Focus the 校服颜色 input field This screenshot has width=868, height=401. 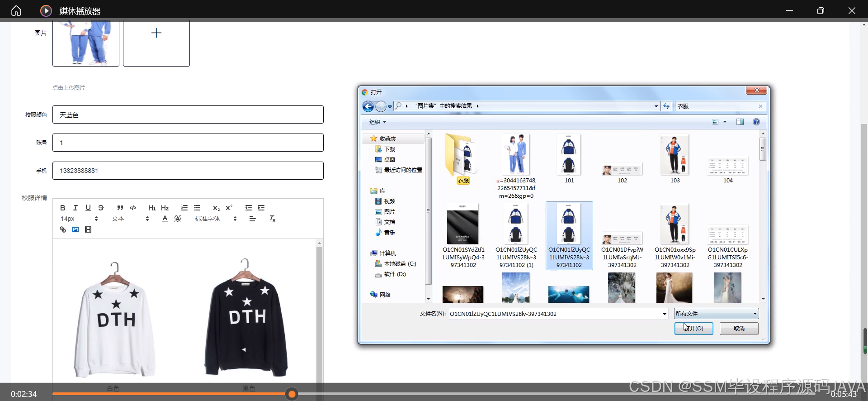pyautogui.click(x=188, y=115)
